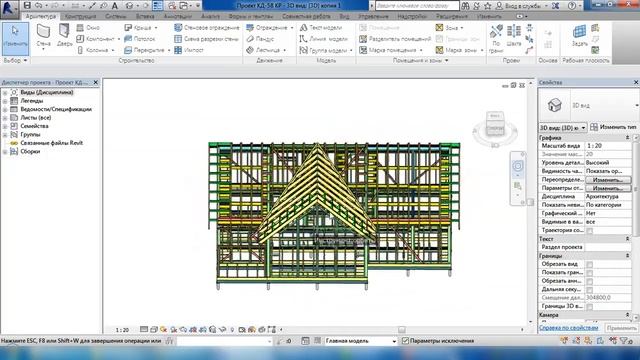The height and width of the screenshot is (360, 640).
Task: Toggle the Траектория солнца checkbox
Action: 589,231
